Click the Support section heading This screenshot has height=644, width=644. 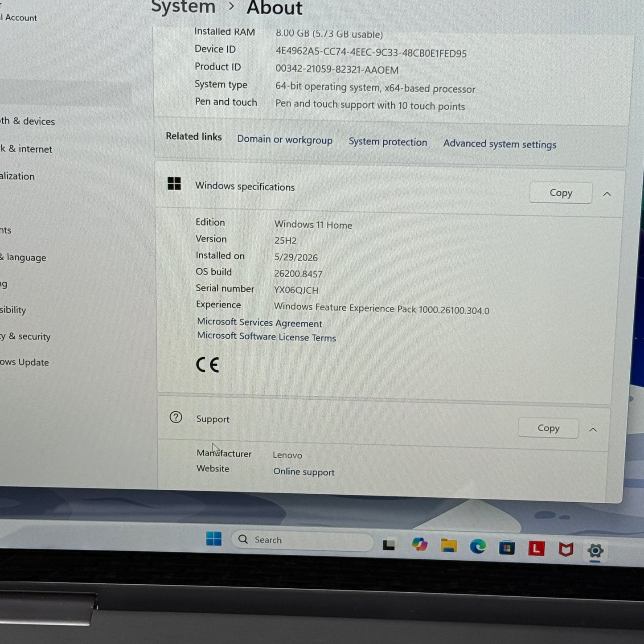click(x=213, y=419)
